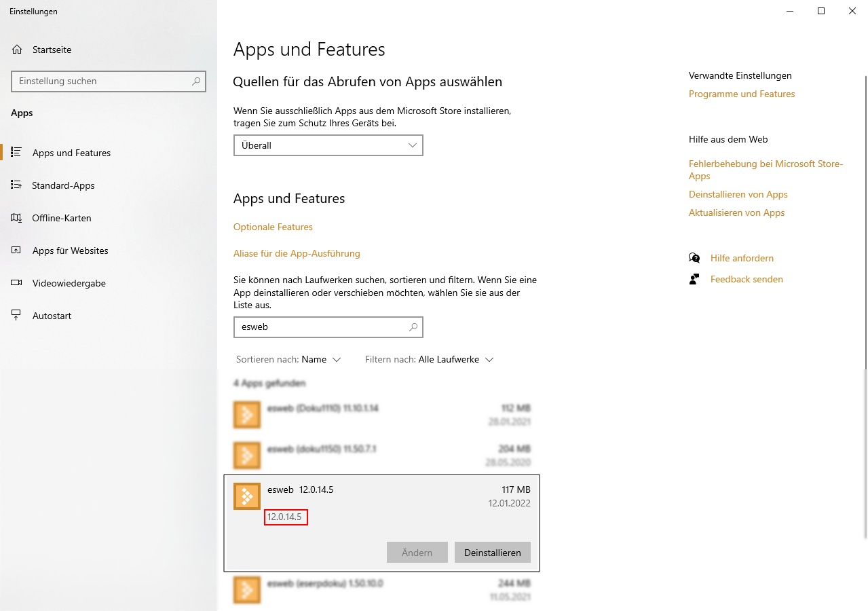868x611 pixels.
Task: Open Standard-Apps via its sidebar icon
Action: (x=17, y=185)
